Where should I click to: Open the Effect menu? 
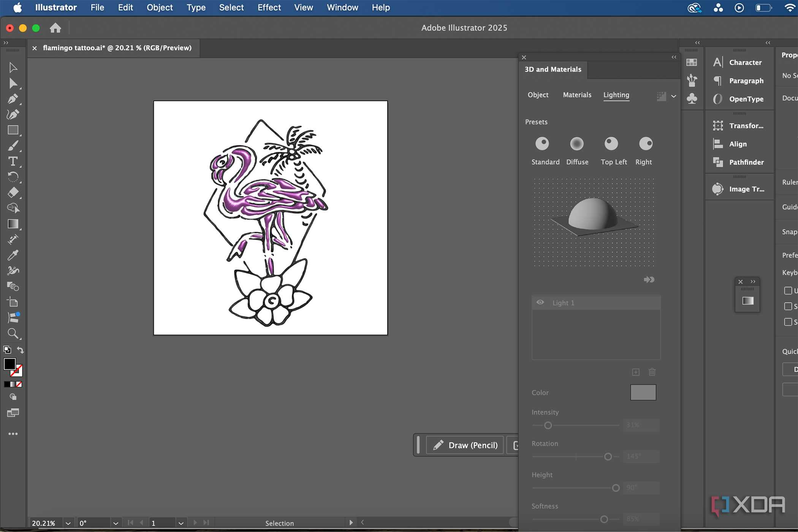[x=269, y=8]
